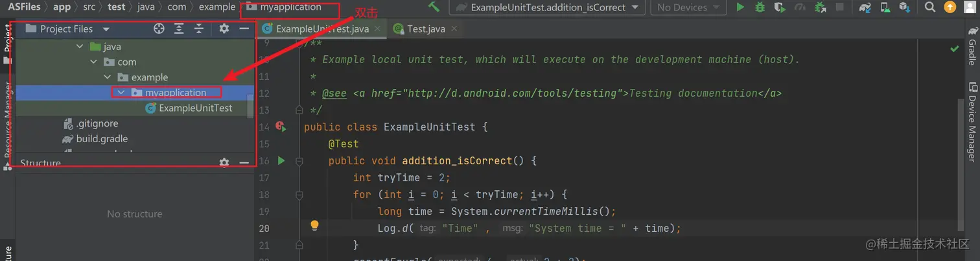The height and width of the screenshot is (261, 980).
Task: Open Project panel gear options
Action: 224,29
